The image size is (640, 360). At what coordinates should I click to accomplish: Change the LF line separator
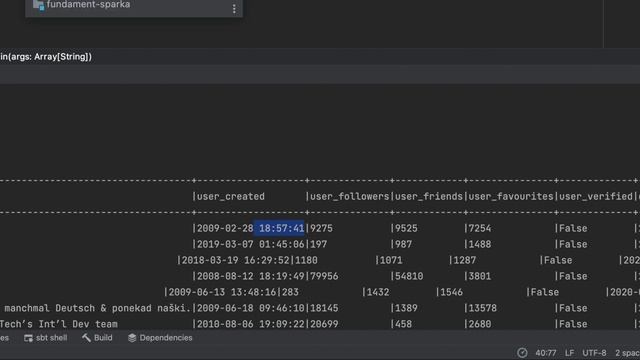(569, 353)
